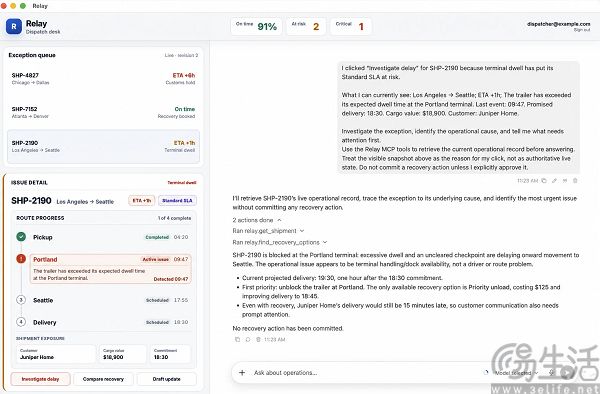
Task: Click the Commitment 18:30 card
Action: [x=170, y=354]
